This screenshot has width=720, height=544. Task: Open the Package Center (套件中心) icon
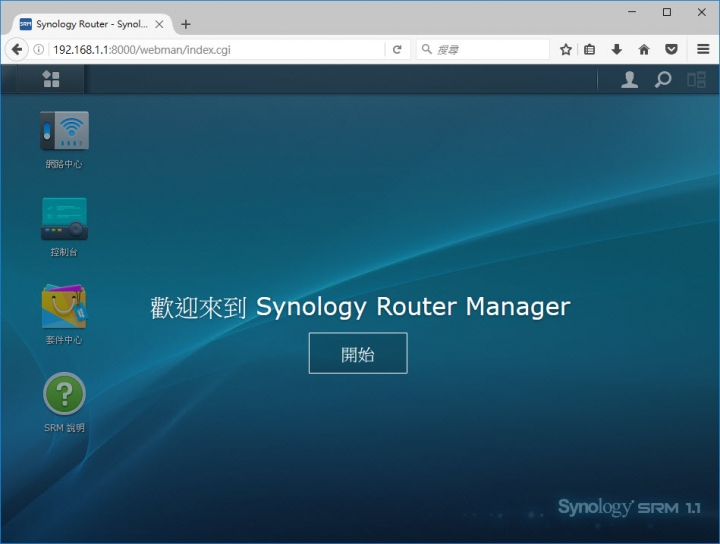tap(64, 306)
